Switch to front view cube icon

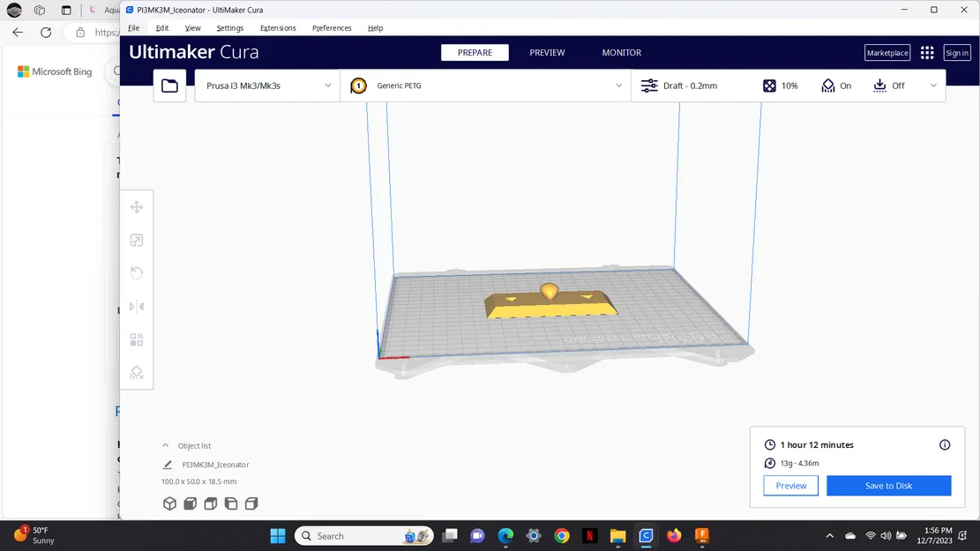(190, 503)
